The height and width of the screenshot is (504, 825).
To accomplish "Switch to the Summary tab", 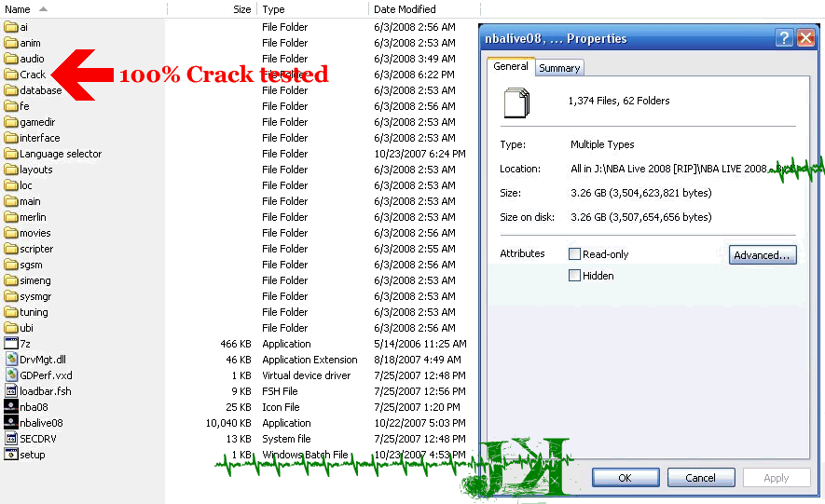I will [559, 68].
